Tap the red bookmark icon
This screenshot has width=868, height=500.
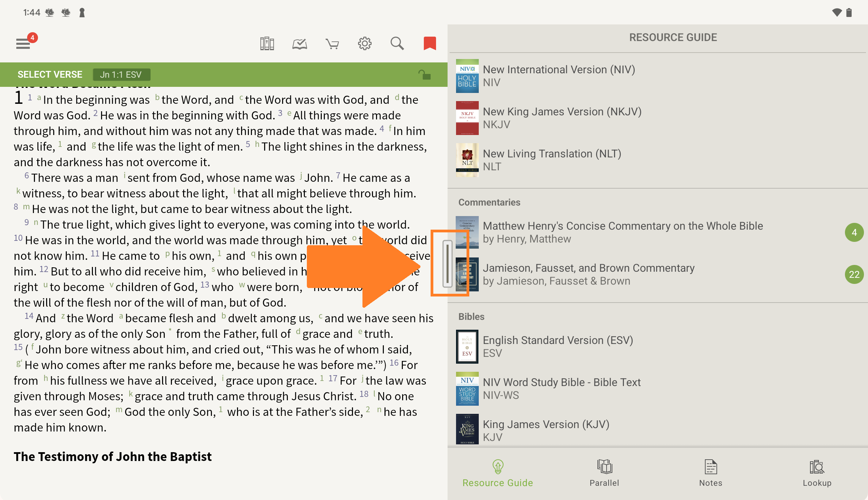click(429, 44)
